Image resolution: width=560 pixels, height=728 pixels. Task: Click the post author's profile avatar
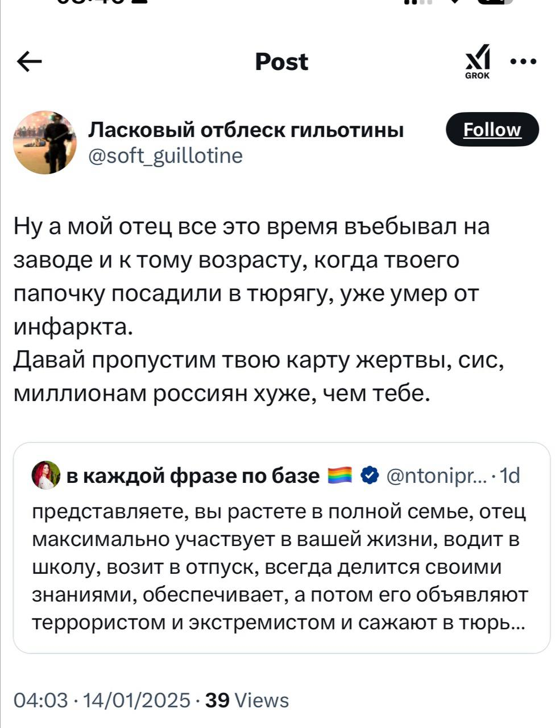tap(45, 142)
